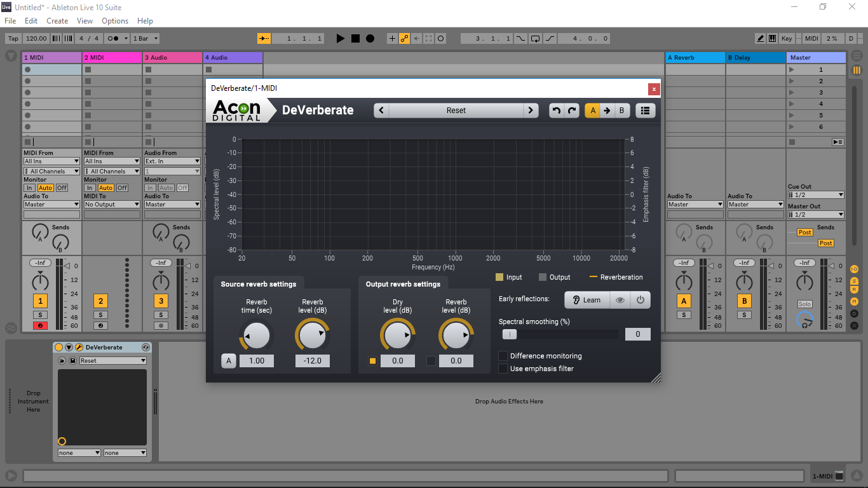The height and width of the screenshot is (488, 868).
Task: Toggle the Session Record circle button
Action: click(440, 39)
